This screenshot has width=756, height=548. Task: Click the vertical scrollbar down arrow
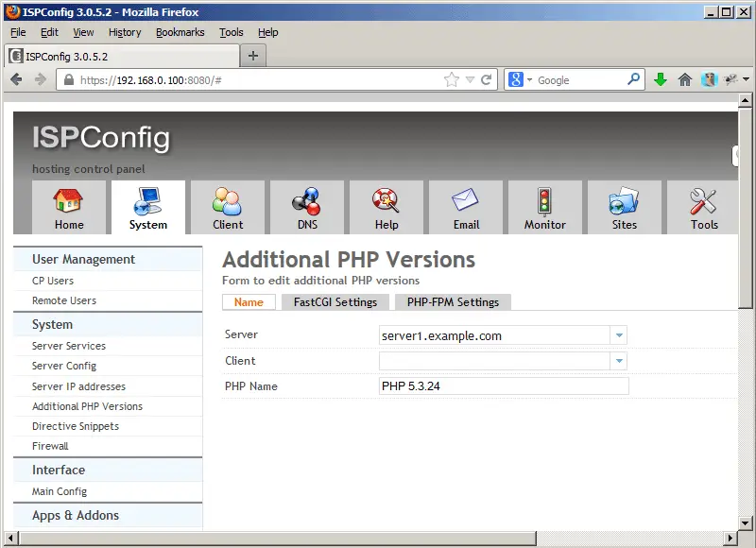[x=745, y=522]
